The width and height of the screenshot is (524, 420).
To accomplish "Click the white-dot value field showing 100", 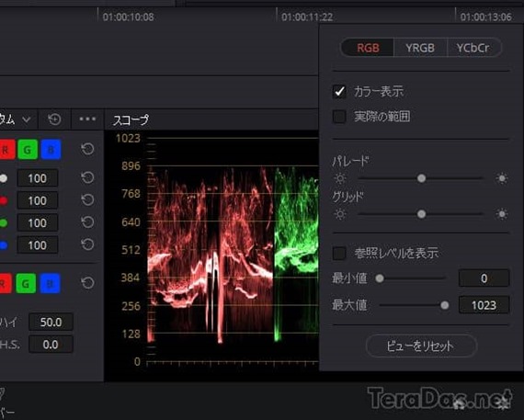I will point(38,178).
